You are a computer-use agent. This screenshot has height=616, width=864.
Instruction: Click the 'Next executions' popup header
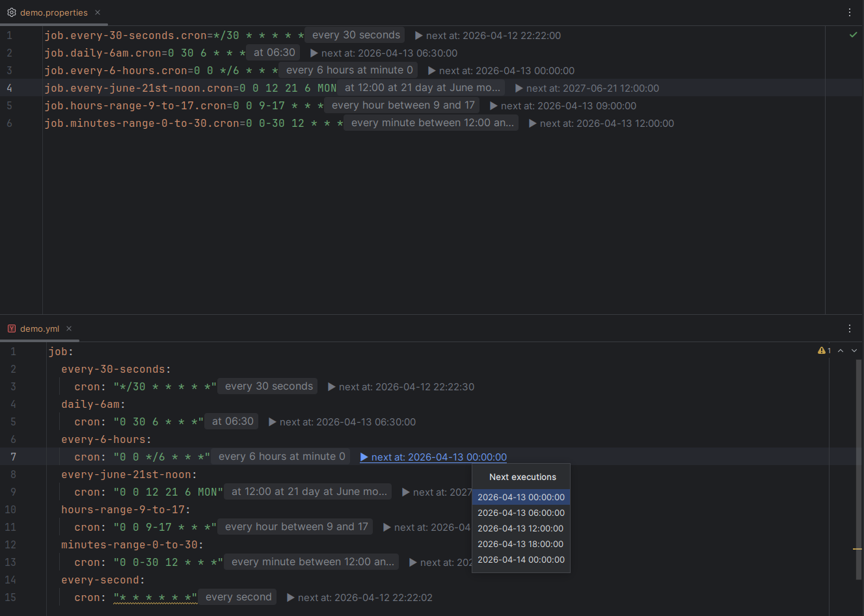[x=522, y=477]
